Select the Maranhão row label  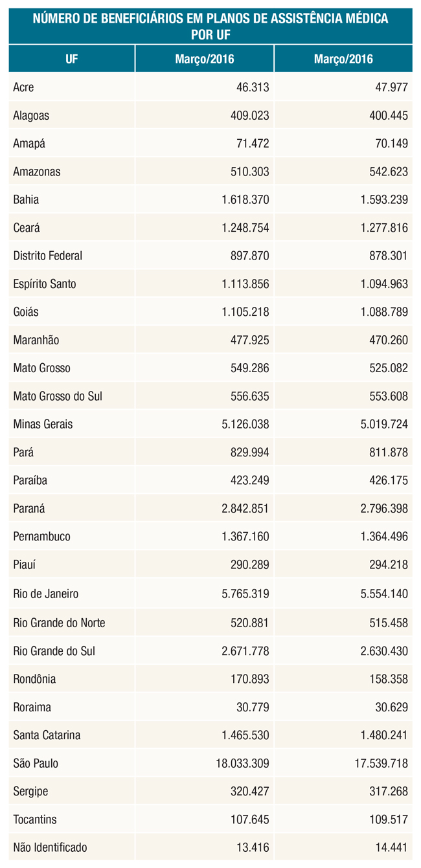[x=36, y=340]
